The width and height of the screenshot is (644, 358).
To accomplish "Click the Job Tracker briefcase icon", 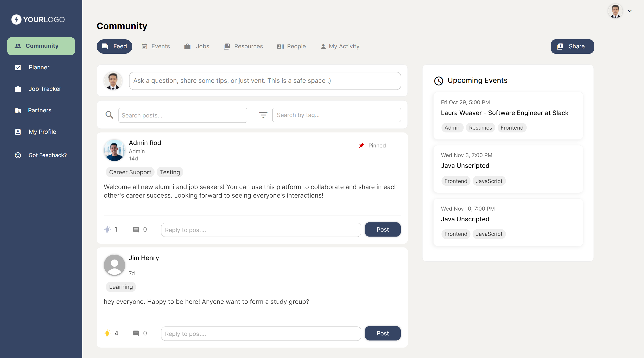I will (x=18, y=89).
